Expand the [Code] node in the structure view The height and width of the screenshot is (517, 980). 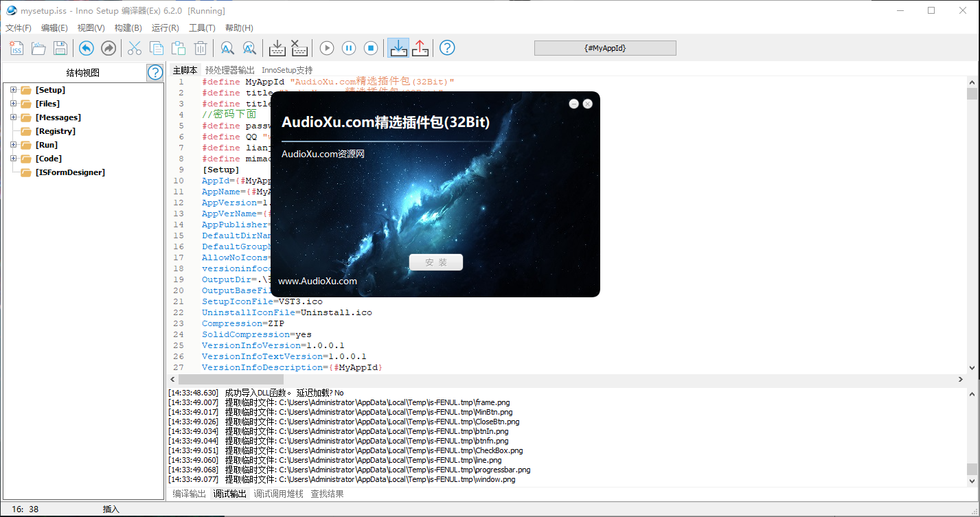13,159
